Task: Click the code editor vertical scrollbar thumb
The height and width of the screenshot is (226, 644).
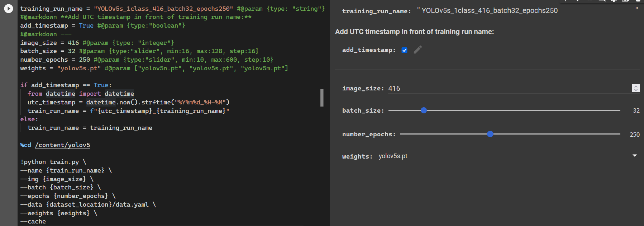Action: (322, 98)
